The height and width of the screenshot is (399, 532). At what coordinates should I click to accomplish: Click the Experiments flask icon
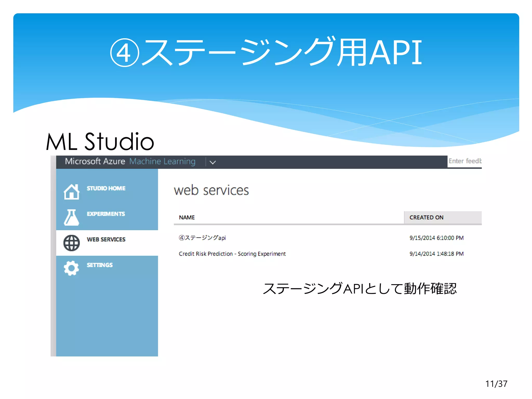[71, 217]
